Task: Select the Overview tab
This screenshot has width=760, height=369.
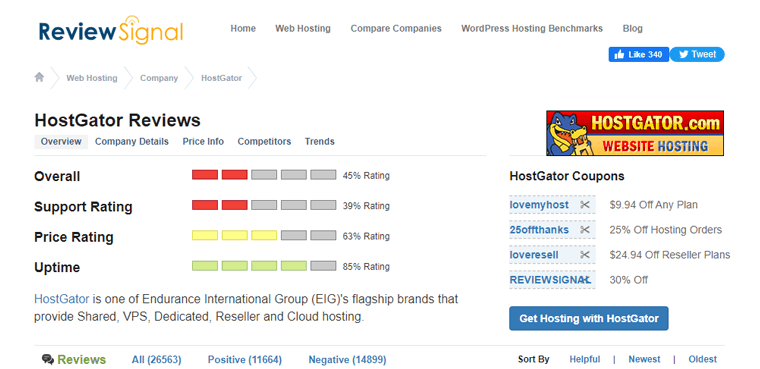Action: tap(61, 142)
